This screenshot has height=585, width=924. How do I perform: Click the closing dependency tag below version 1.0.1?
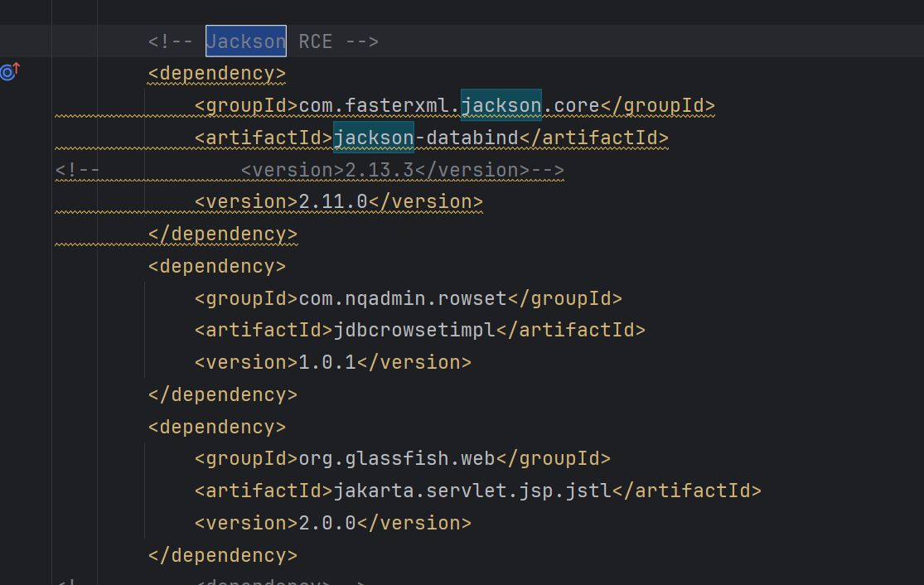(222, 395)
